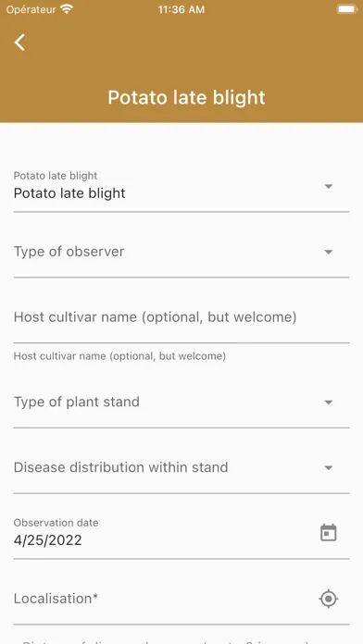Screen dimensions: 363x644
Task: Tap the Potato late blight page title
Action: pos(187,98)
